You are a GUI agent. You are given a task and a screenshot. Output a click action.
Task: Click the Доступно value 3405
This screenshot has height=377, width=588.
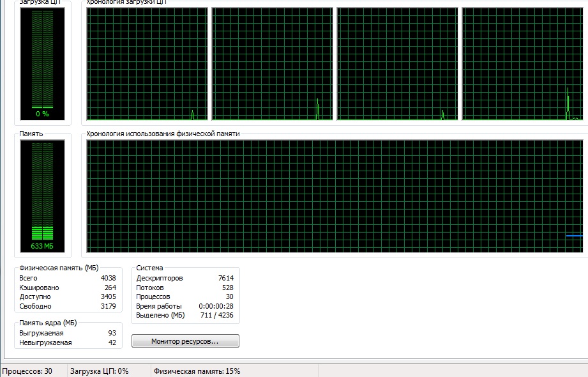108,296
